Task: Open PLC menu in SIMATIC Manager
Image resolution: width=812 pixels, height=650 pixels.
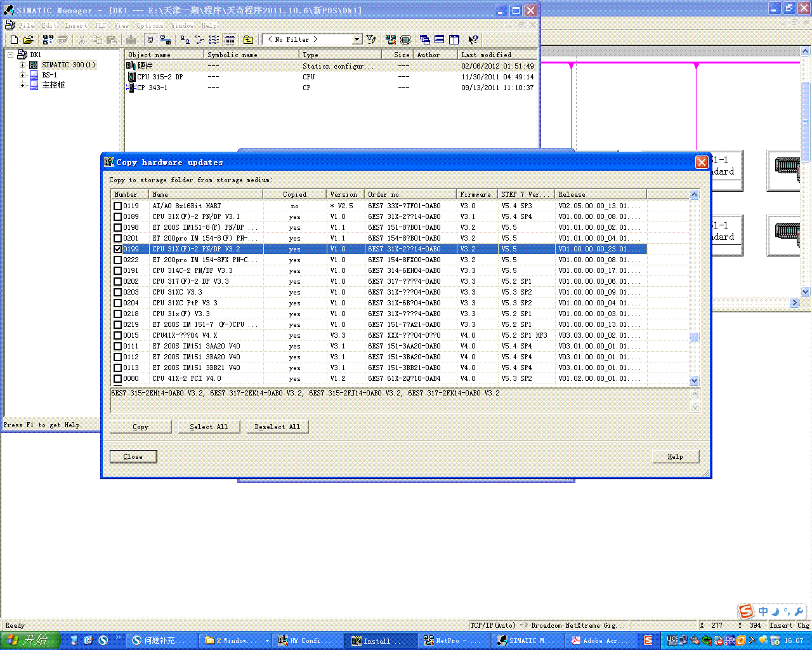Action: [100, 25]
